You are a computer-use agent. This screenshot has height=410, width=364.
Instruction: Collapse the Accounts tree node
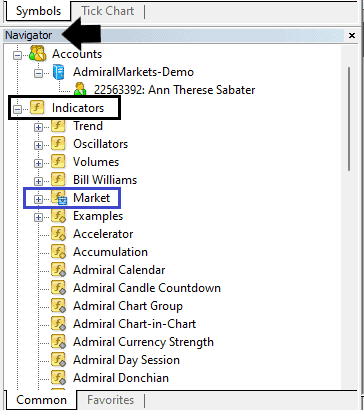[x=17, y=55]
